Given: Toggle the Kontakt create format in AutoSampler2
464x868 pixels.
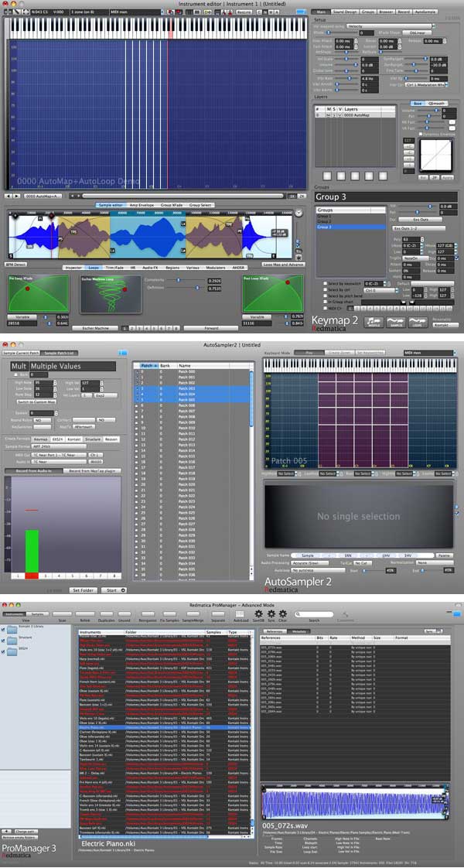Looking at the screenshot, I should 75,438.
